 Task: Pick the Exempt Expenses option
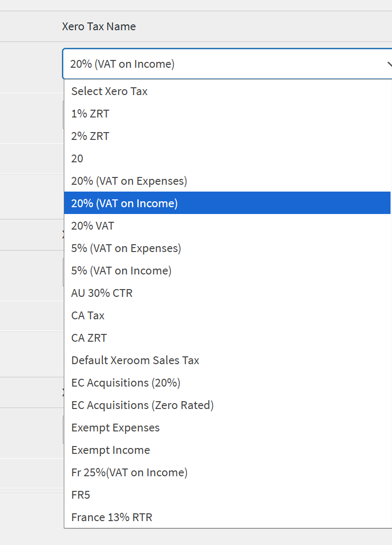tap(115, 428)
